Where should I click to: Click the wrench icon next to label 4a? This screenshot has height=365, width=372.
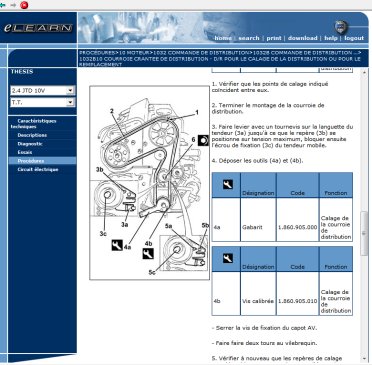coord(117,245)
